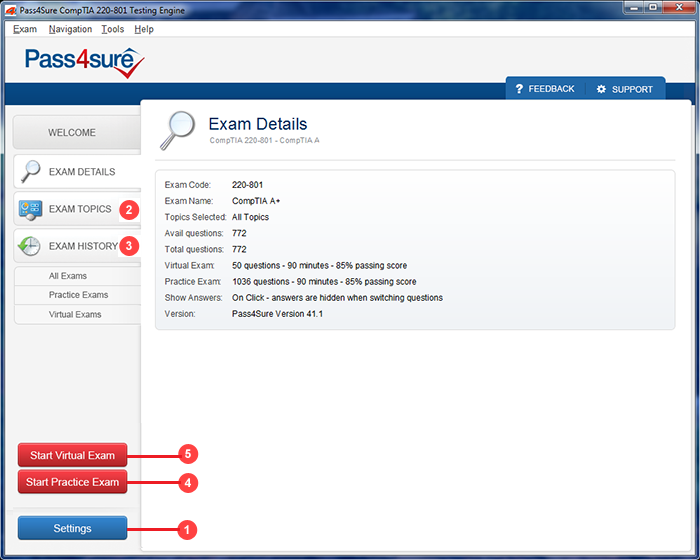The image size is (700, 560).
Task: Select Virtual Exams history entry
Action: coord(75,314)
